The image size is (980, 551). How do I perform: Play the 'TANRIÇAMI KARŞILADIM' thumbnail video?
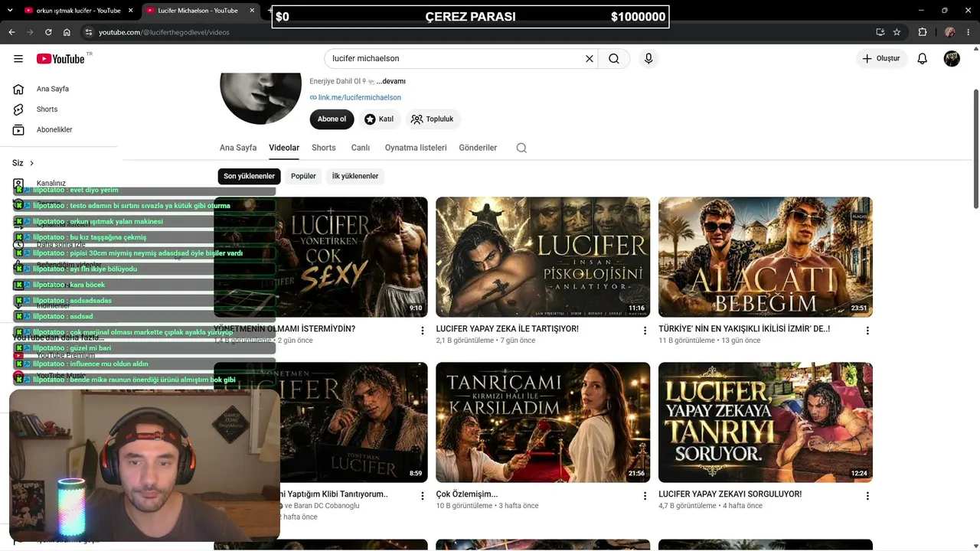[544, 422]
